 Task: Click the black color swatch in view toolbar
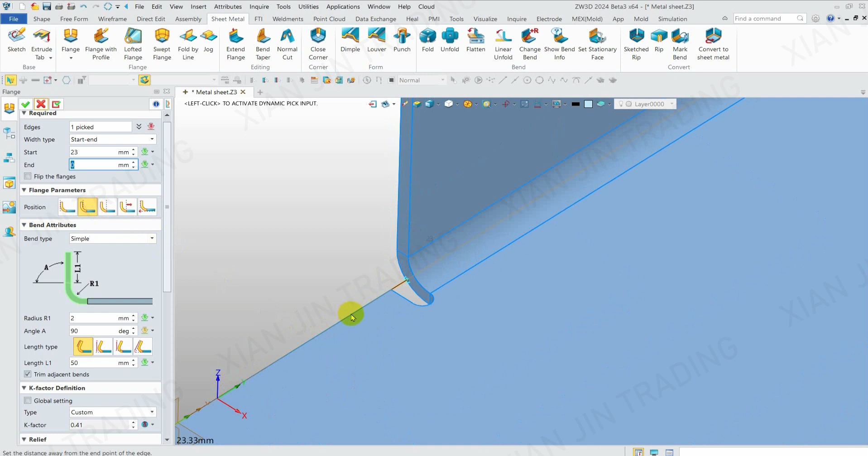(x=575, y=104)
